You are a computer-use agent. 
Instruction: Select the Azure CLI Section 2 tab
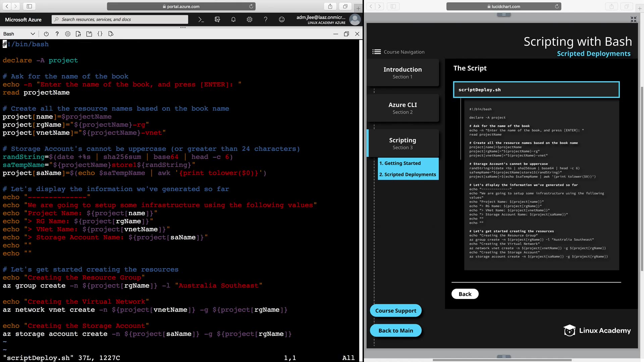pyautogui.click(x=402, y=108)
